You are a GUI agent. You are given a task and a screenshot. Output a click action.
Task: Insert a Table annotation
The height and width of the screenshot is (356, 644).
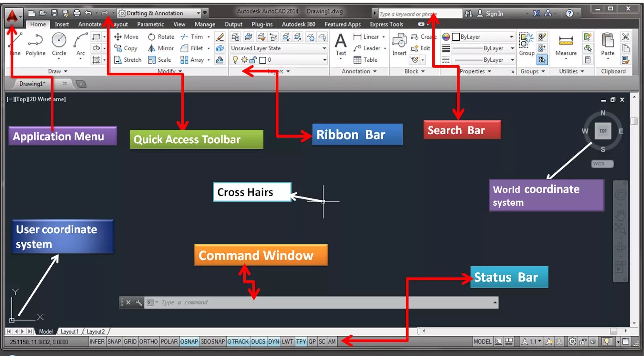[x=365, y=60]
